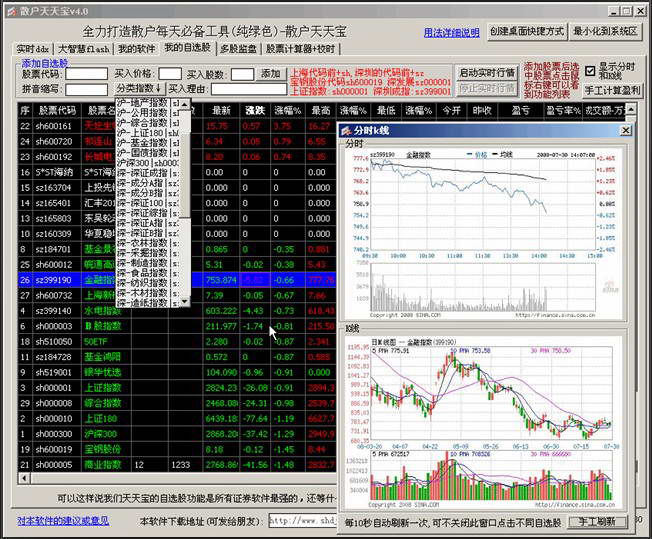
Task: Close the 分时k线 popup window
Action: (625, 131)
